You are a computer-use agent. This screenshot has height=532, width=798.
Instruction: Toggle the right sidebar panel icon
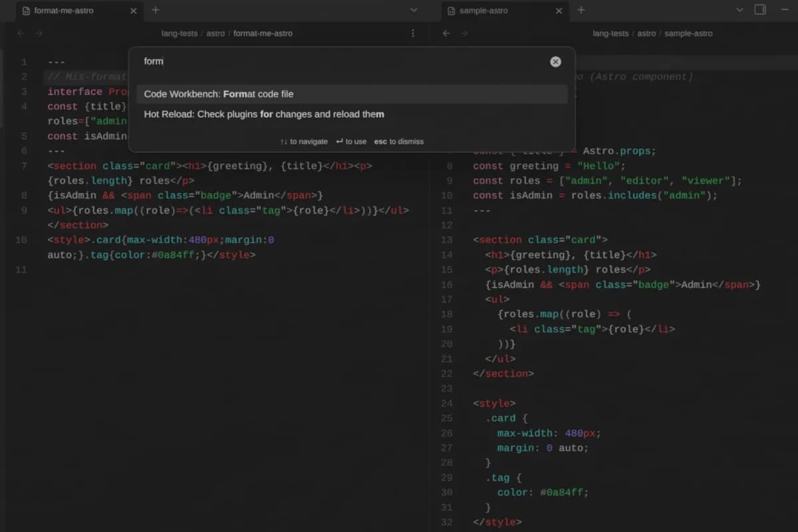coord(760,10)
